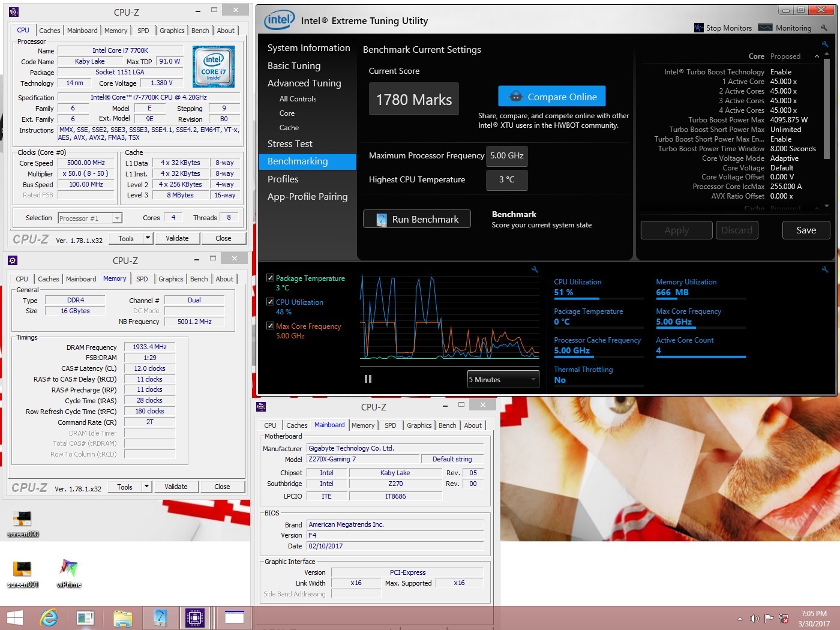Click the Tools button in Memory CPU-Z window
Viewport: 840px width, 630px height.
coord(125,487)
